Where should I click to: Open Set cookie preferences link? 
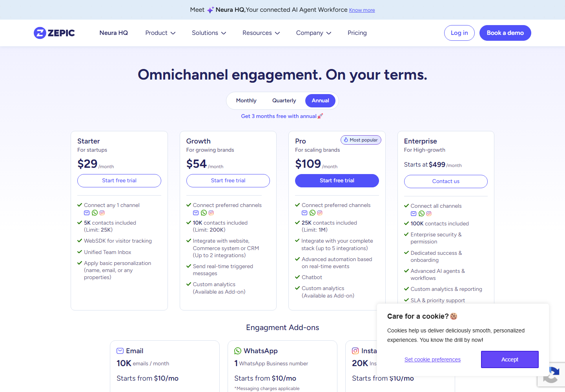click(432, 359)
